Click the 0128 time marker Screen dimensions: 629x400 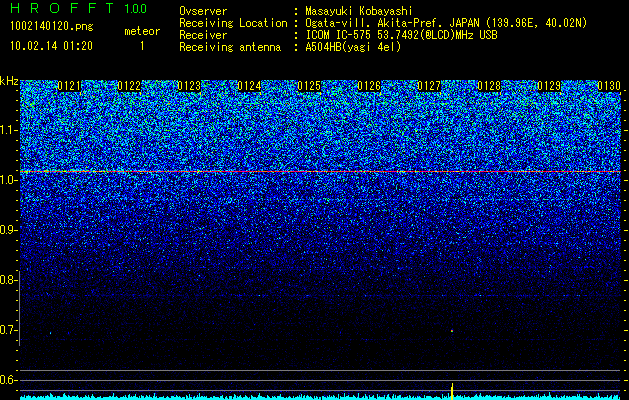pos(489,86)
